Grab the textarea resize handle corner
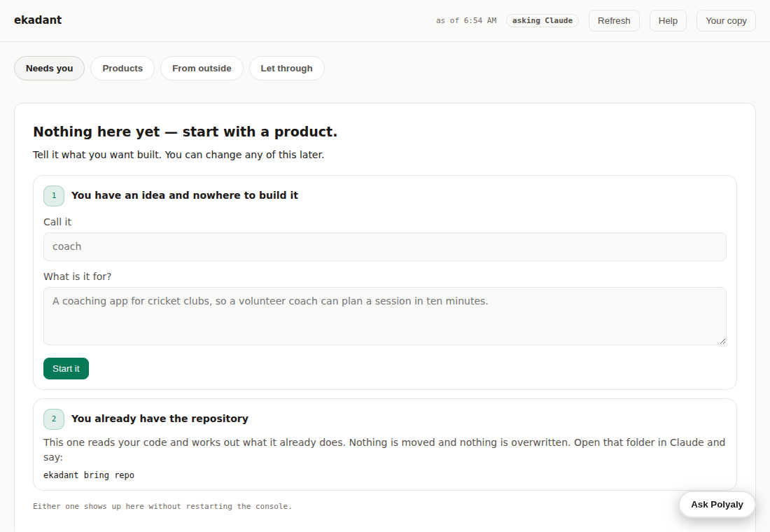 (x=722, y=341)
